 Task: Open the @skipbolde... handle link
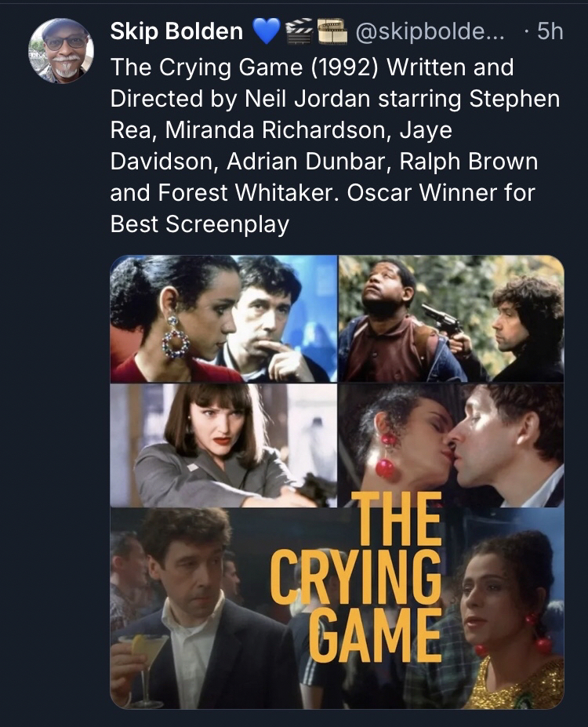click(430, 31)
